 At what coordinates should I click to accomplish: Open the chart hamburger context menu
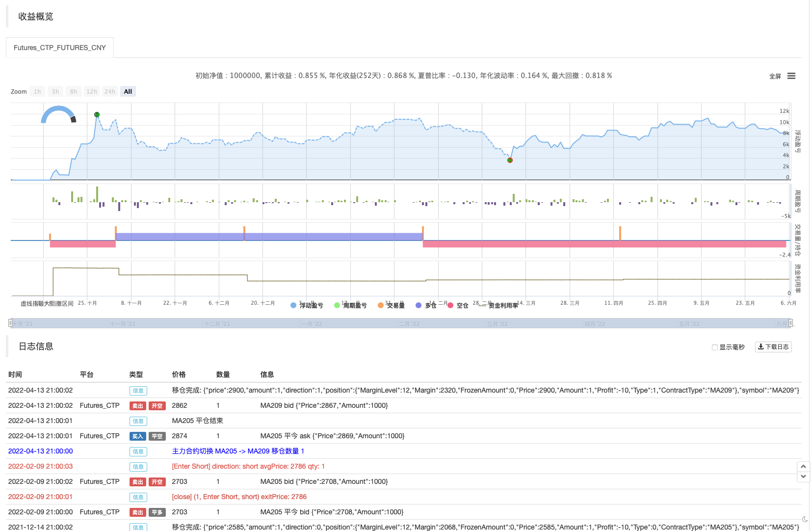791,76
